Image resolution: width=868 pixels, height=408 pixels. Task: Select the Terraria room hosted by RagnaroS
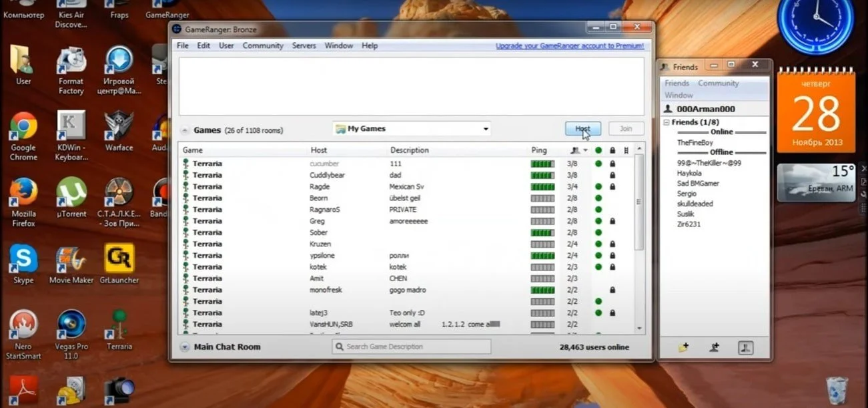coord(406,209)
